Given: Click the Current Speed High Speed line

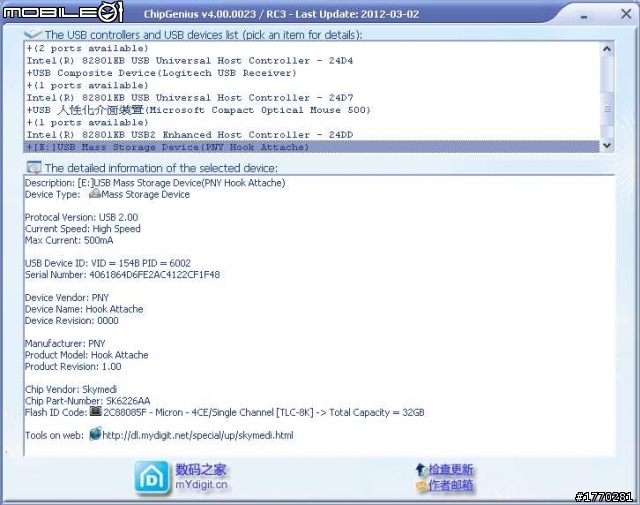Looking at the screenshot, I should click(82, 229).
